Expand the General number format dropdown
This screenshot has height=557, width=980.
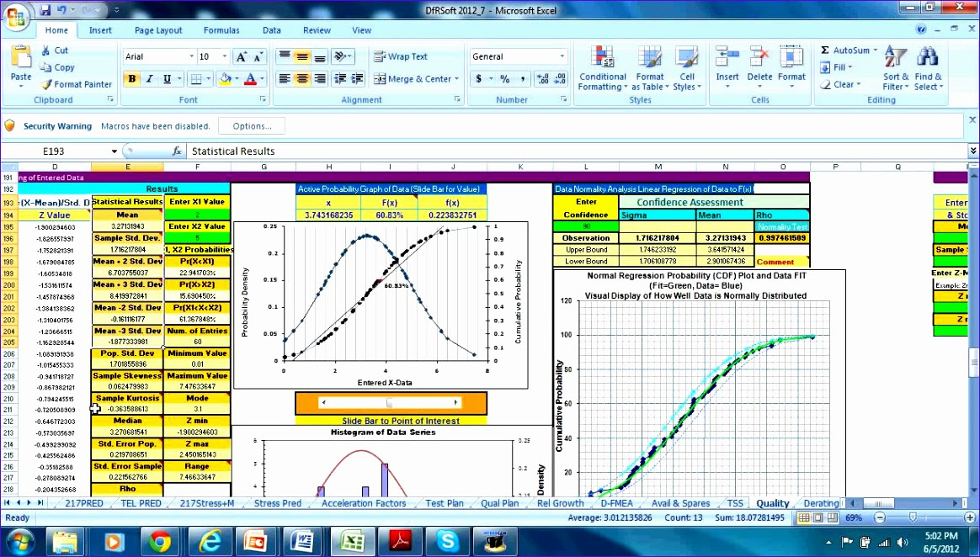point(562,56)
